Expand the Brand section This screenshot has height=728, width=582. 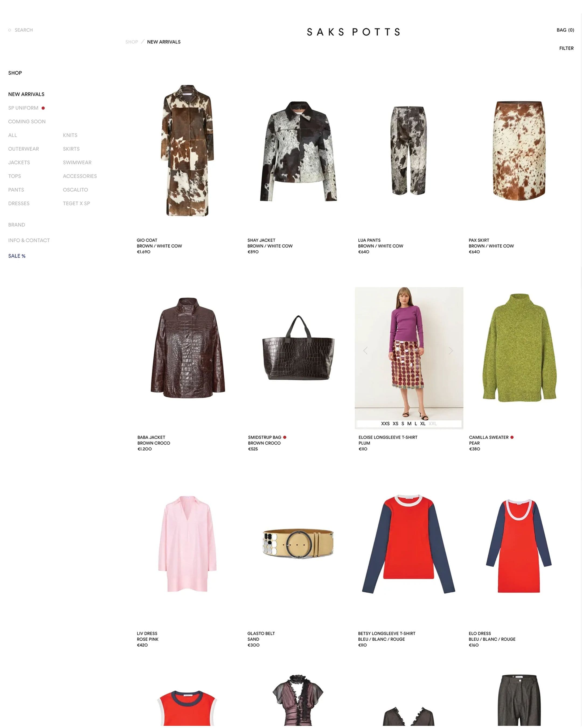pyautogui.click(x=16, y=225)
